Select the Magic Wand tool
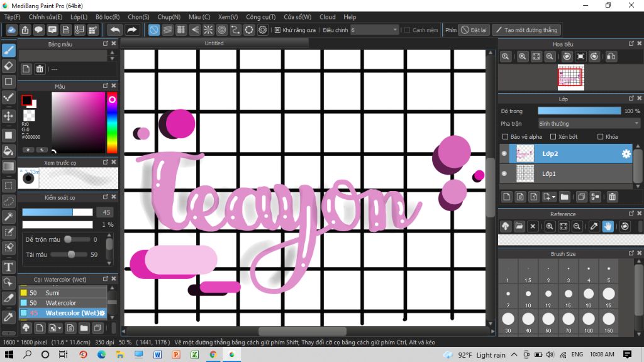The height and width of the screenshot is (362, 644). [x=8, y=216]
